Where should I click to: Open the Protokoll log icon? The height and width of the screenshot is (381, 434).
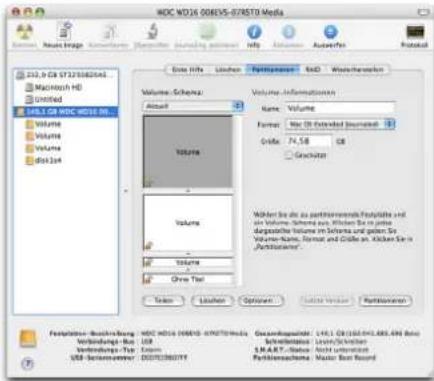point(415,32)
